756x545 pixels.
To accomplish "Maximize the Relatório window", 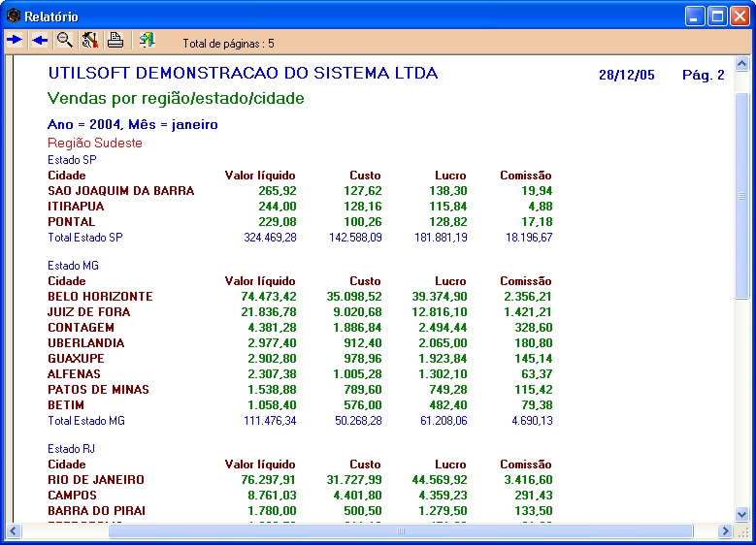I will coord(717,16).
